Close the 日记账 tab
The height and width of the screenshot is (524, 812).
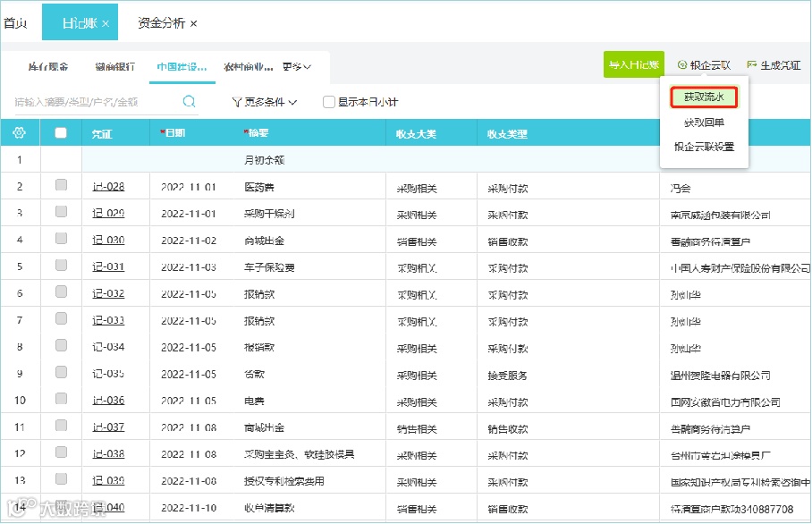pos(106,23)
